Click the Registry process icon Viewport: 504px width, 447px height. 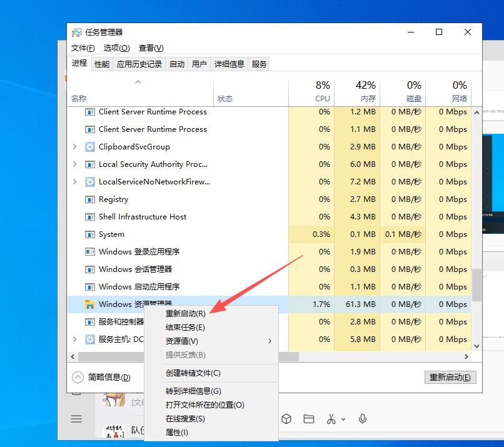[x=89, y=199]
